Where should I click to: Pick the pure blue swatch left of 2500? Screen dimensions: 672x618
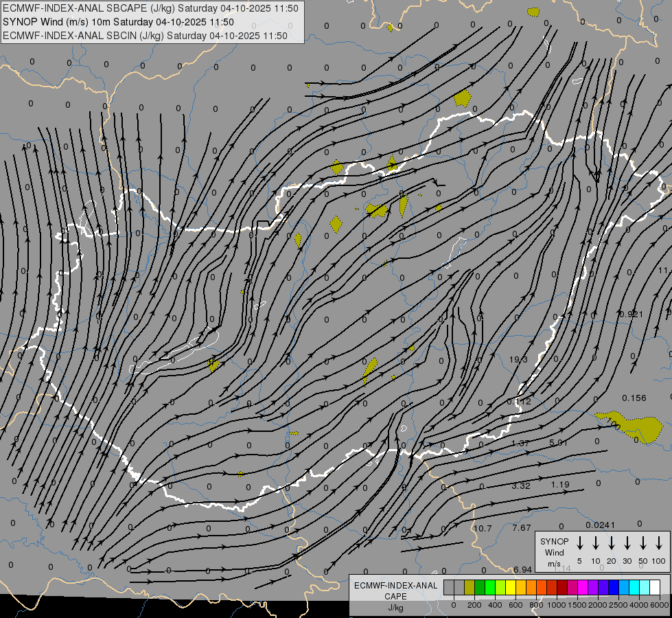[614, 587]
